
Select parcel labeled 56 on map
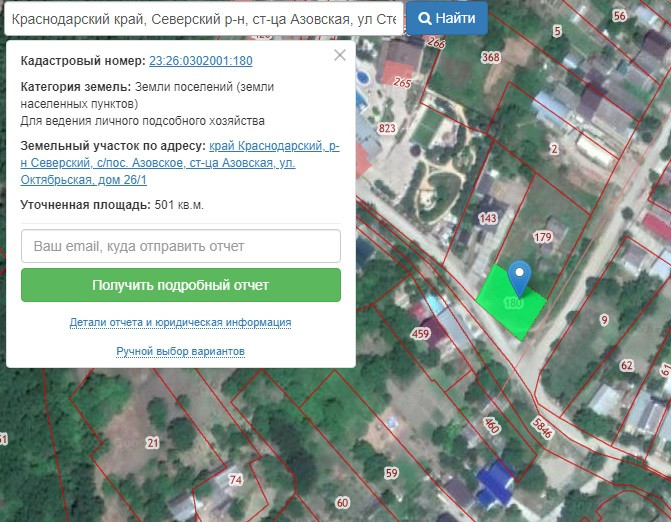(x=619, y=16)
